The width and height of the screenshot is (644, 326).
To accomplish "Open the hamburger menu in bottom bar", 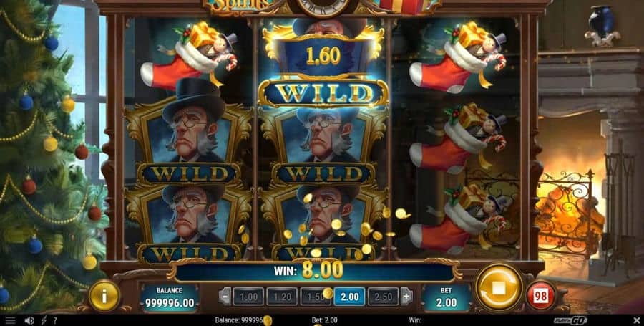I will (x=10, y=320).
